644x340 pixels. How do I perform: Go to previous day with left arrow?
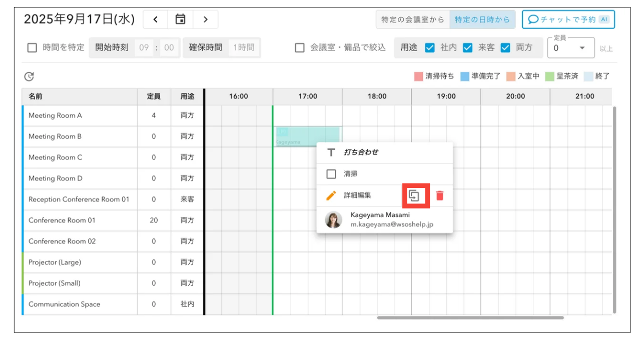click(156, 19)
